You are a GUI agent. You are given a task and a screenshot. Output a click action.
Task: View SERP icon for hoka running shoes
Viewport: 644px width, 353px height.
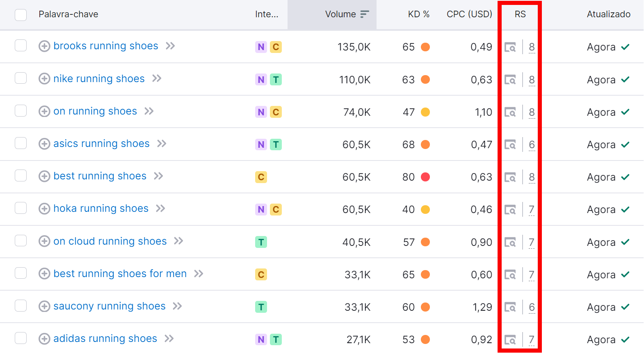[x=510, y=210]
